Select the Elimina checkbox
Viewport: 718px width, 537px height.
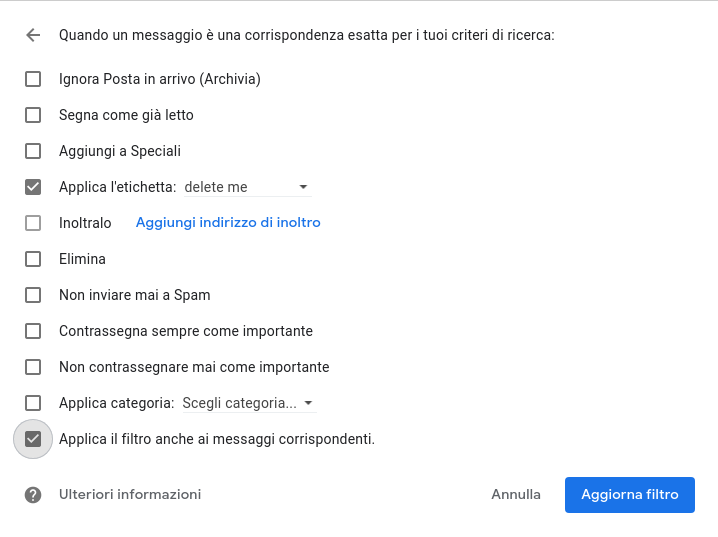(x=33, y=259)
